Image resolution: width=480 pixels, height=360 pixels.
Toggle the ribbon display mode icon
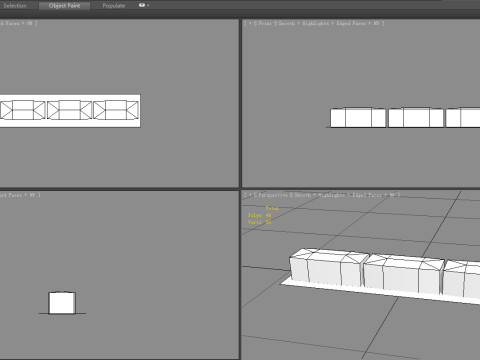[x=142, y=5]
